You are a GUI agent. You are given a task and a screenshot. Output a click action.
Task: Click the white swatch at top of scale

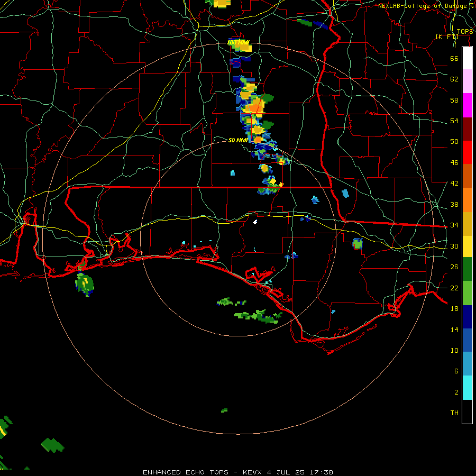click(x=467, y=58)
